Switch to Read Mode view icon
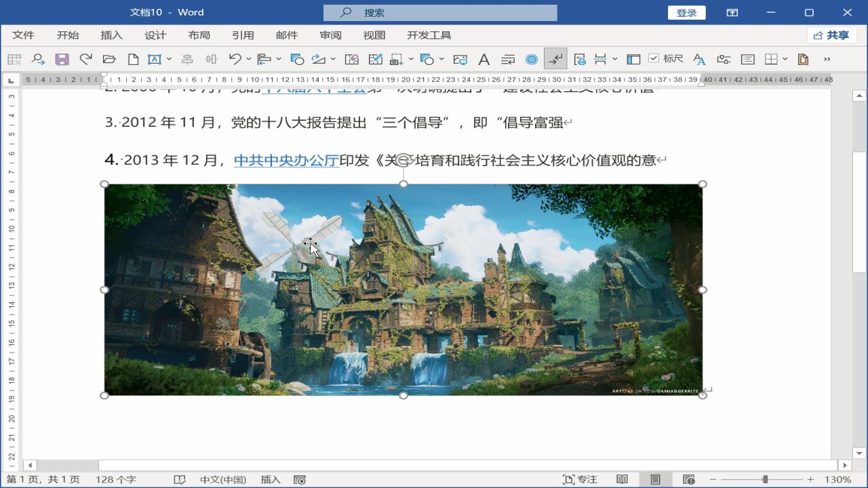The height and width of the screenshot is (488, 868). click(622, 480)
